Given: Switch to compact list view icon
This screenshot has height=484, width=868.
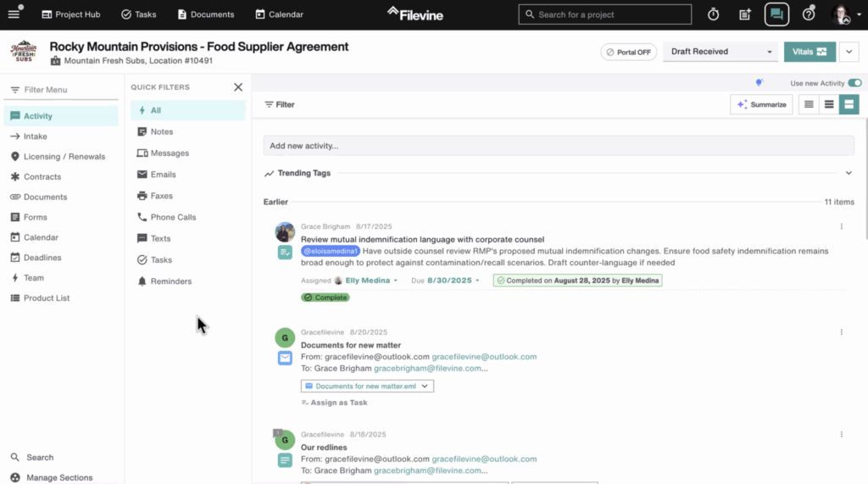Looking at the screenshot, I should tap(809, 104).
